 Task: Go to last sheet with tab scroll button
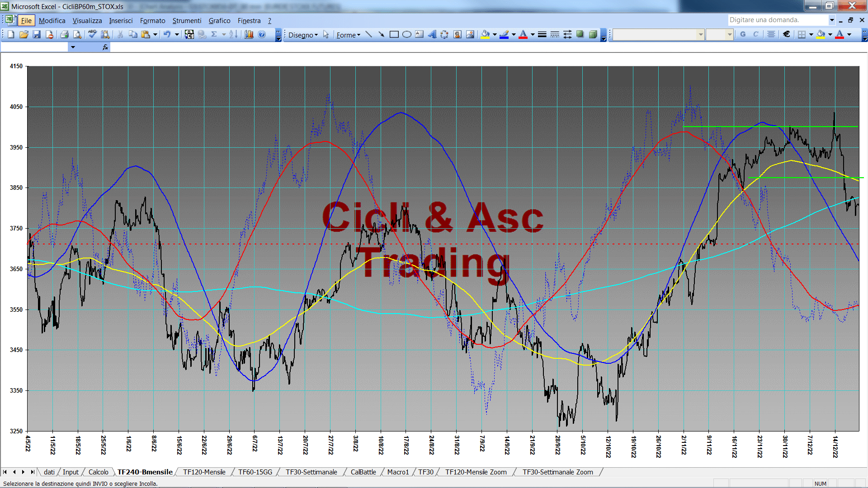coord(32,472)
